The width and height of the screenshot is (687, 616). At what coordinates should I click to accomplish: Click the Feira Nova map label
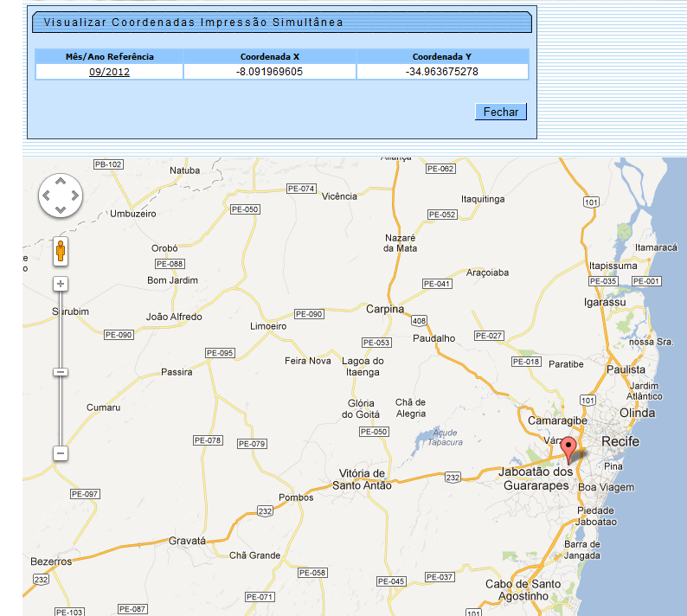[307, 361]
